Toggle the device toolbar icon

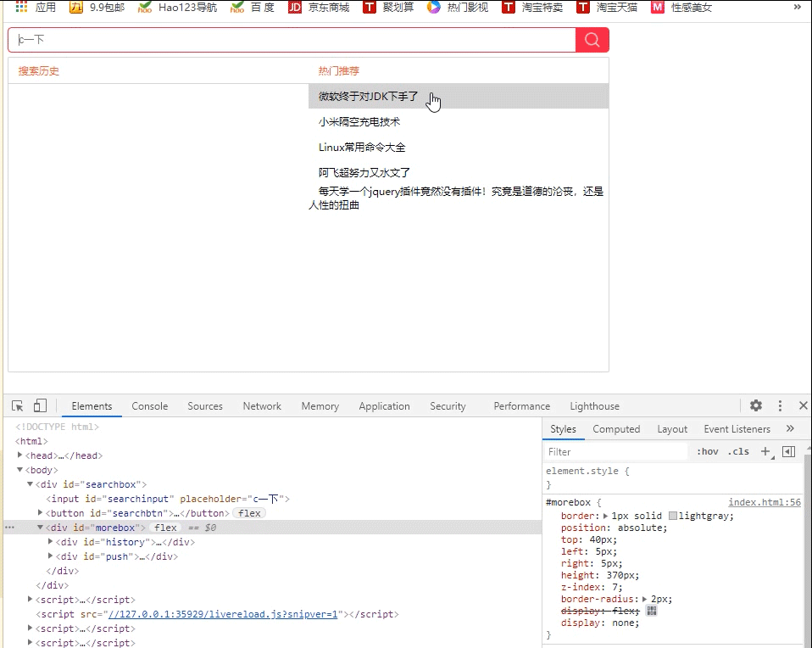[x=40, y=406]
